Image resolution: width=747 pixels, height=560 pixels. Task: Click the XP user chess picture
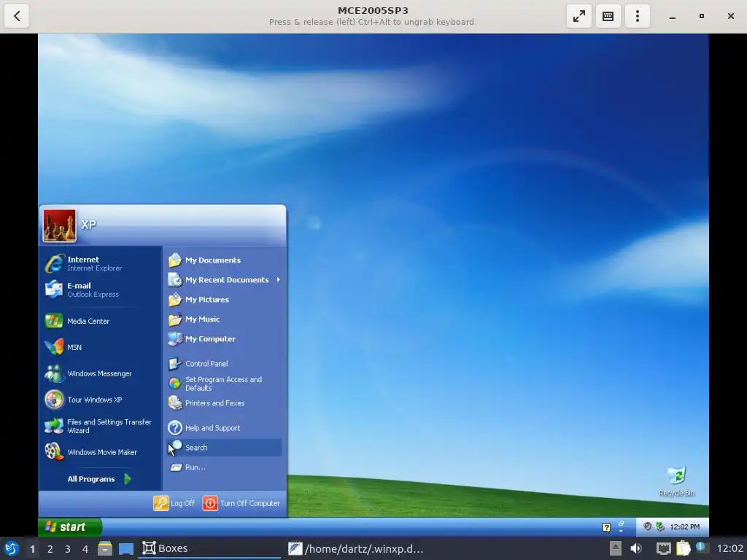click(60, 226)
